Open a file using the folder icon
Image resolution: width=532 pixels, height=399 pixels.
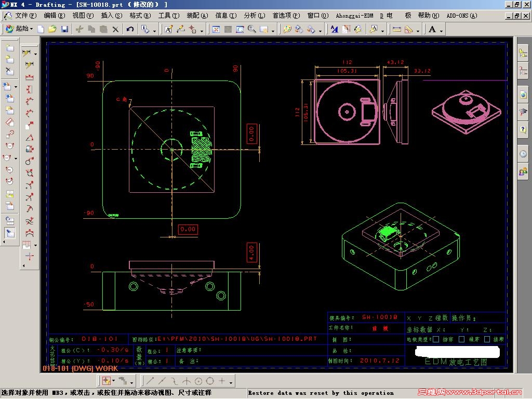[x=52, y=29]
